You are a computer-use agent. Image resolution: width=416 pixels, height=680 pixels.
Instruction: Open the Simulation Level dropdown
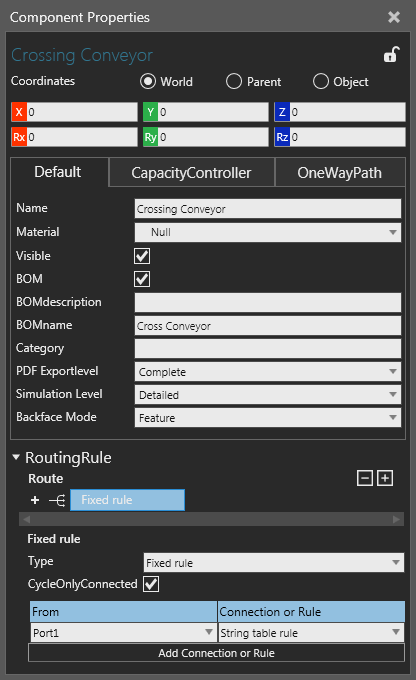tap(268, 395)
